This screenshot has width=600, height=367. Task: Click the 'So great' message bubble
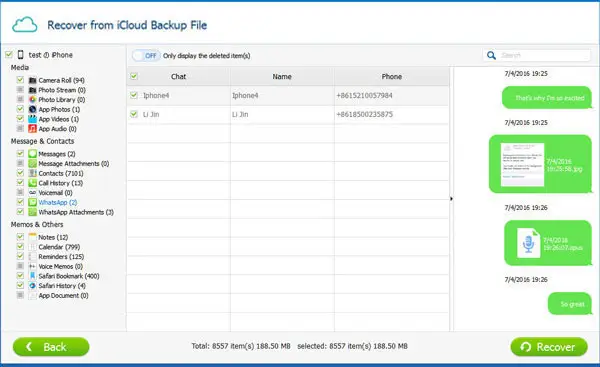pos(570,304)
